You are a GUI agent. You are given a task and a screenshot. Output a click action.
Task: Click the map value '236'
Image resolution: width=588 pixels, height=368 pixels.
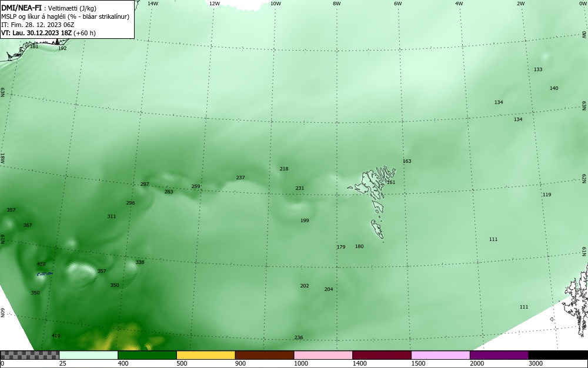click(299, 337)
